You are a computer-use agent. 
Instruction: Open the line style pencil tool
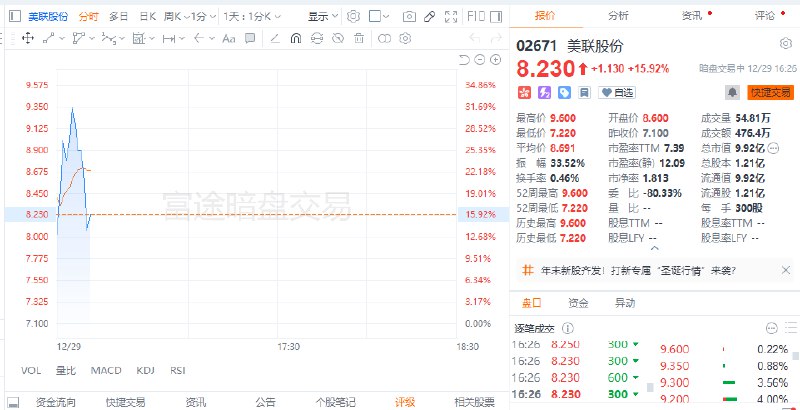(274, 38)
